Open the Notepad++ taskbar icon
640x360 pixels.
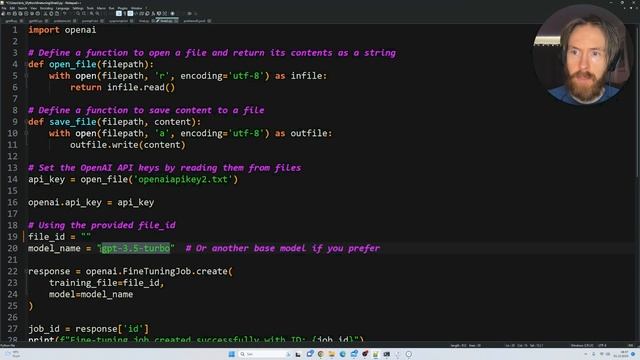375,354
